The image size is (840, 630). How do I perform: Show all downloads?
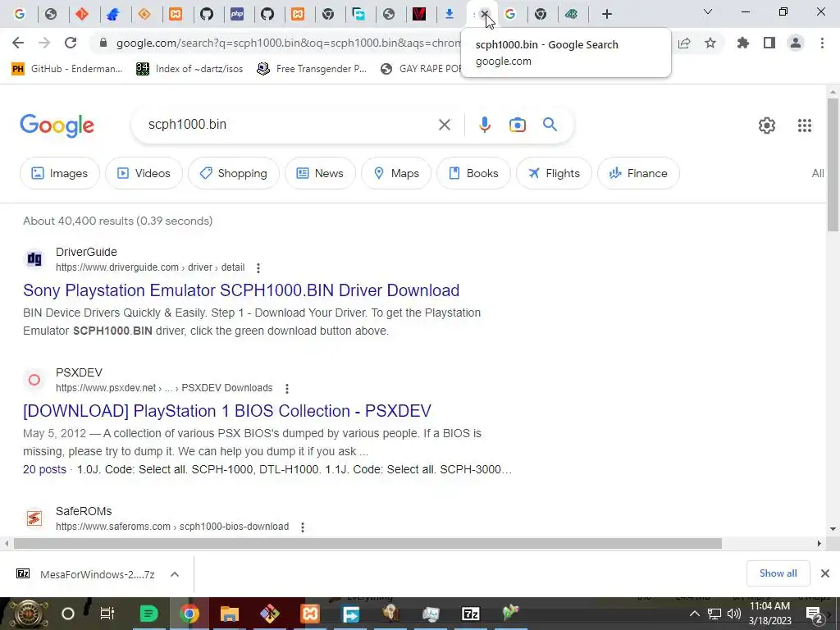pyautogui.click(x=778, y=573)
